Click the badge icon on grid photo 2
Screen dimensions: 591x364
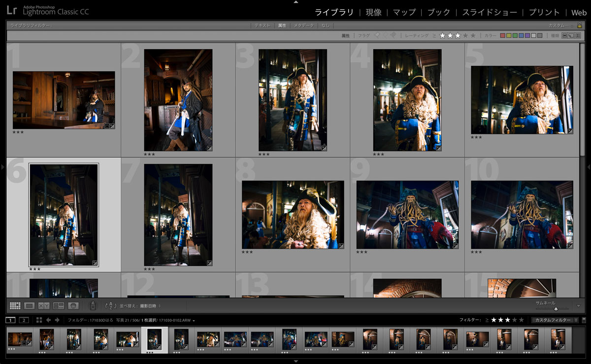point(209,148)
